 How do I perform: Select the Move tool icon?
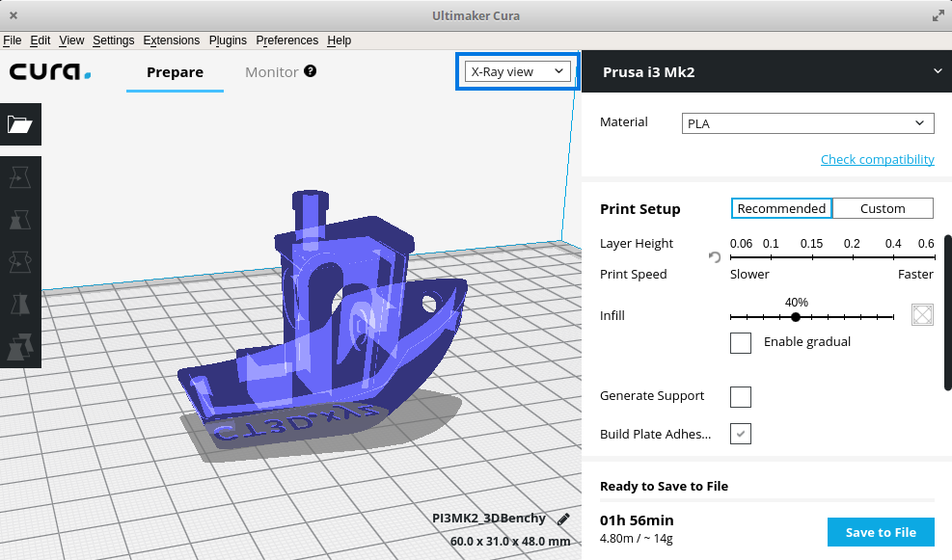[x=20, y=177]
